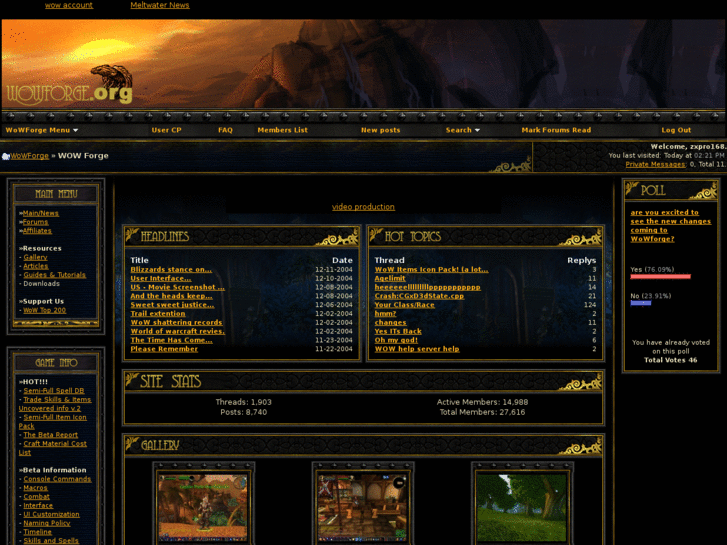Open middle gallery thumbnail of tavern interior

point(363,507)
